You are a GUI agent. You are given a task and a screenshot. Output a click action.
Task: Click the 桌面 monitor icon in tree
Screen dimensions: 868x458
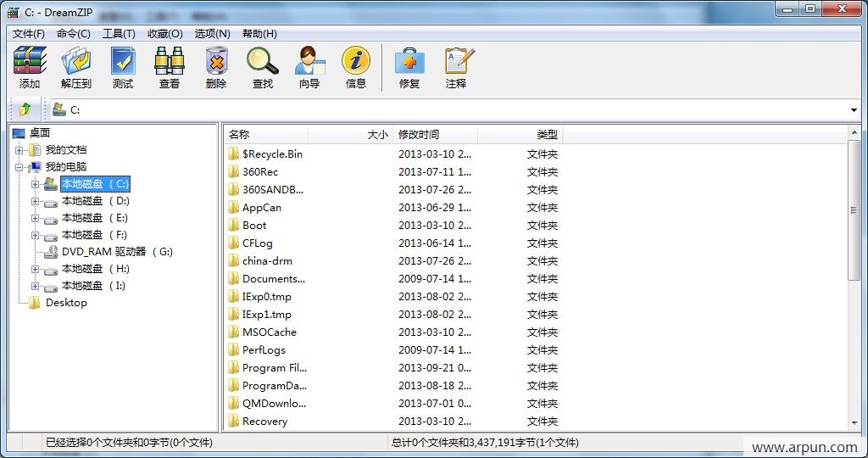pos(19,133)
